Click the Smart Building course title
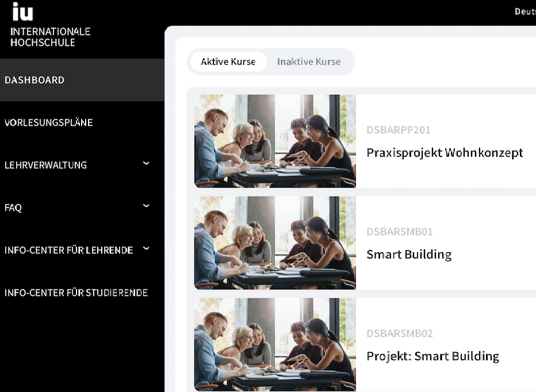Viewport: 536px width, 392px height. click(409, 255)
